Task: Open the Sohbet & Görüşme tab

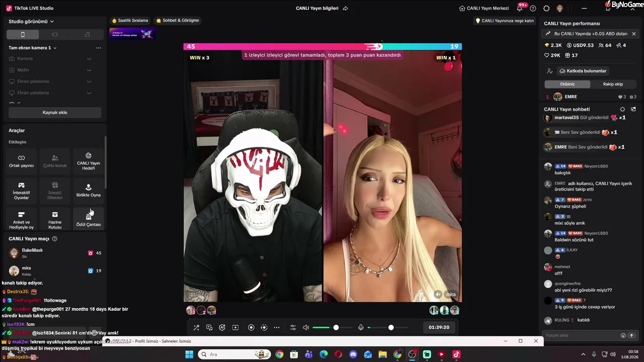Action: 178,21
